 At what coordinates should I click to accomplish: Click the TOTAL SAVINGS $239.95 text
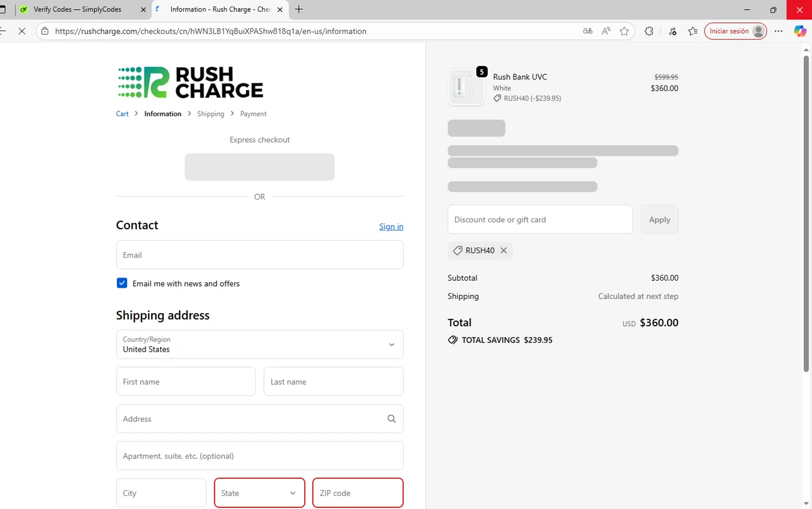coord(507,340)
